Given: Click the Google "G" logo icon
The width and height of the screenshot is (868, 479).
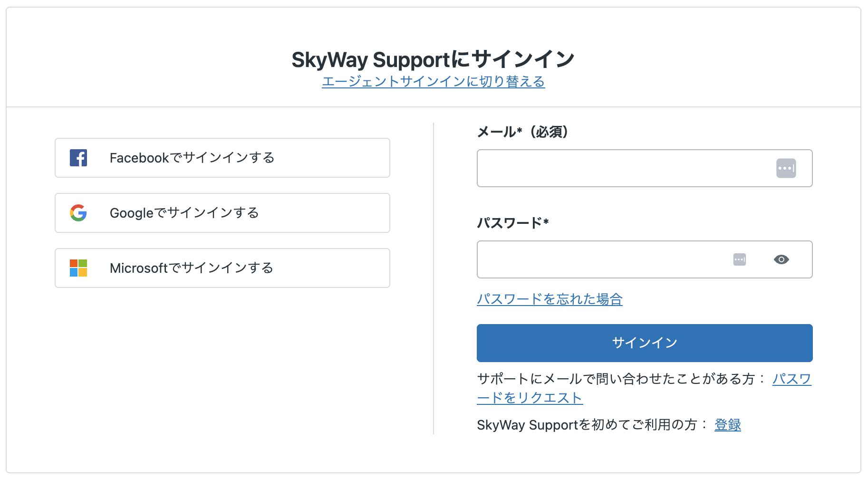Looking at the screenshot, I should tap(78, 213).
